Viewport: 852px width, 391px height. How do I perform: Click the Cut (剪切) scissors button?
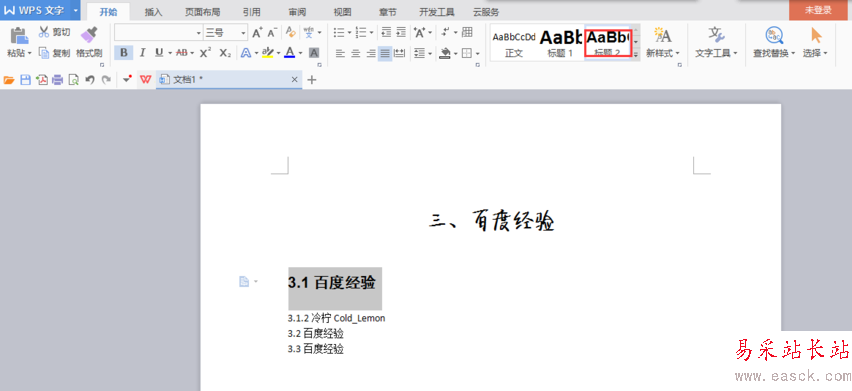click(x=54, y=32)
